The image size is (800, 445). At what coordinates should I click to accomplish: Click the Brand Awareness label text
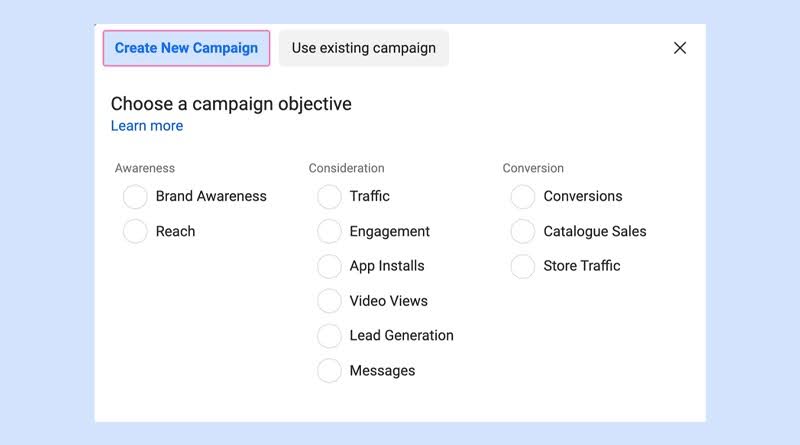[211, 196]
